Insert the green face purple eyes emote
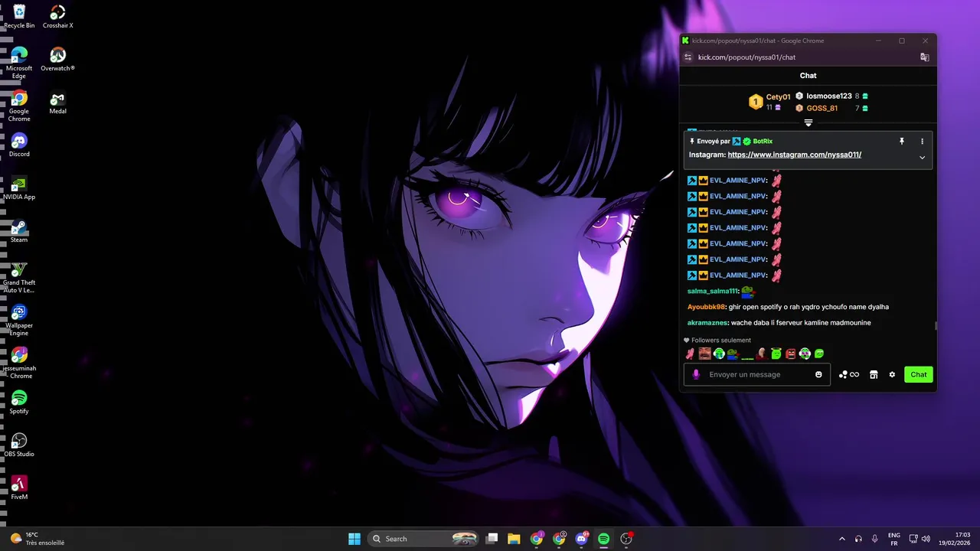The width and height of the screenshot is (980, 551). click(805, 354)
